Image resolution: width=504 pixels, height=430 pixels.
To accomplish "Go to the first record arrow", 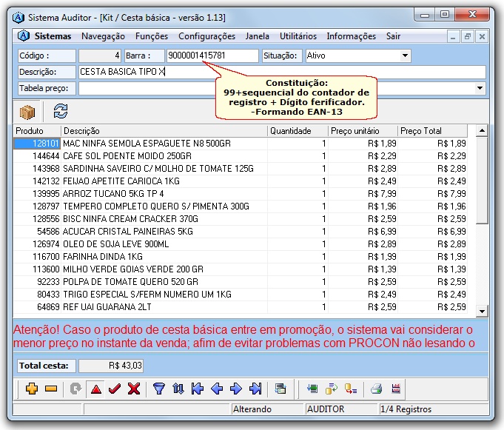I will click(x=198, y=389).
